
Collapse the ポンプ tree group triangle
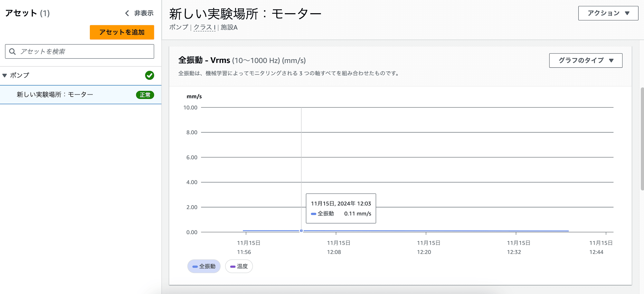click(x=5, y=75)
